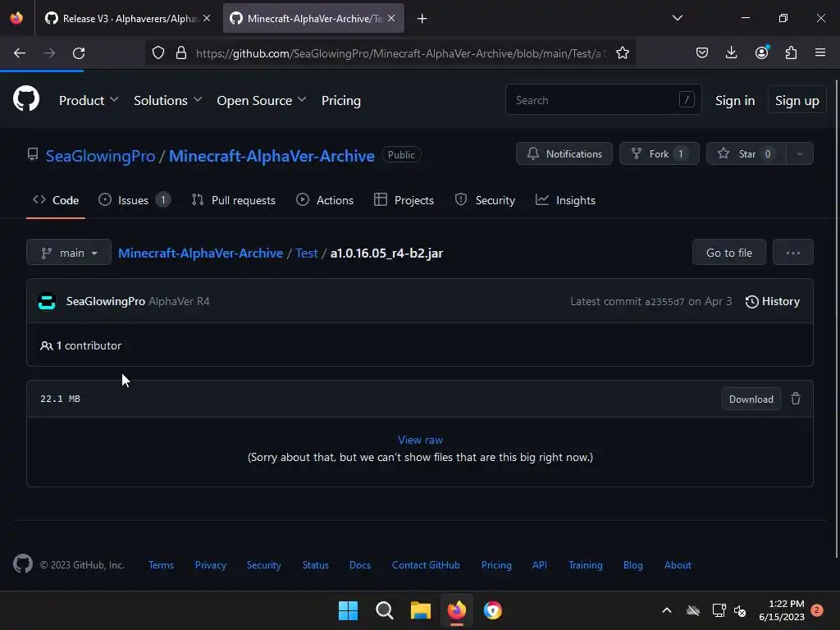Screen dimensions: 840x630
Task: Open the Code tab
Action: point(56,200)
